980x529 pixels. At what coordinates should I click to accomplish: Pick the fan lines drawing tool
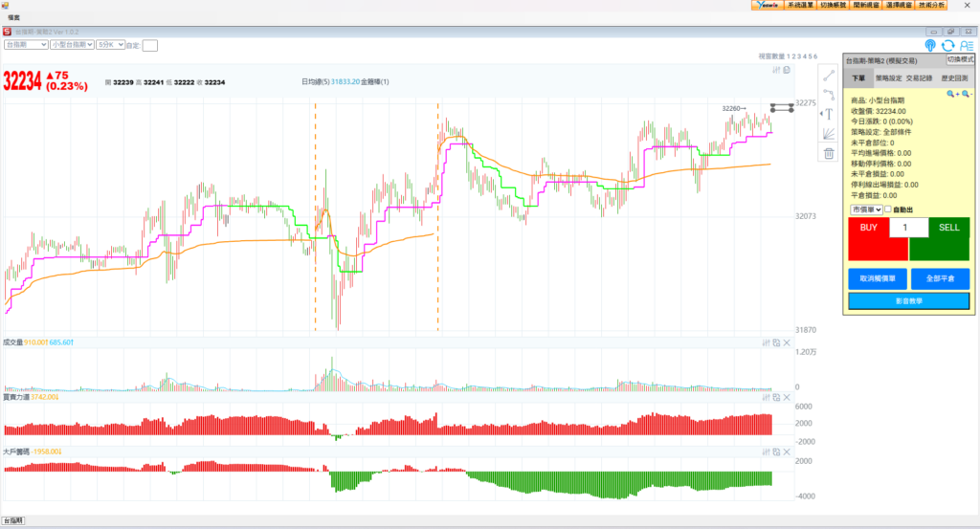(x=829, y=133)
